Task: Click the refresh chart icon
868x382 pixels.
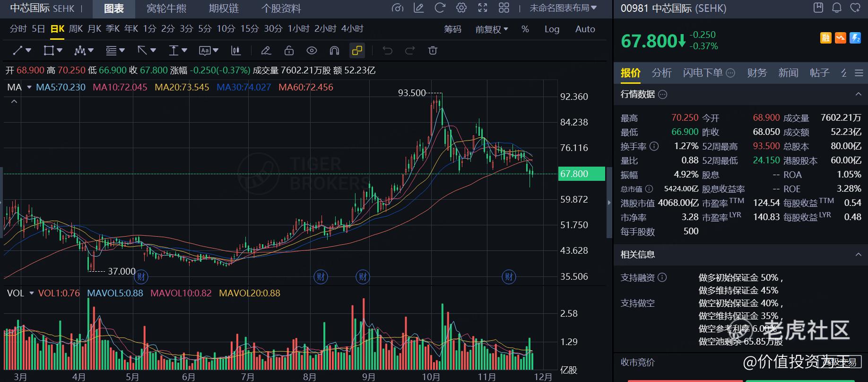Action: [x=440, y=8]
